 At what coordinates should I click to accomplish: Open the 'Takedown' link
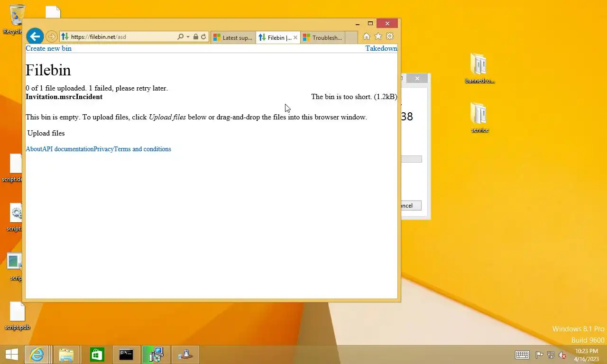[x=381, y=48]
